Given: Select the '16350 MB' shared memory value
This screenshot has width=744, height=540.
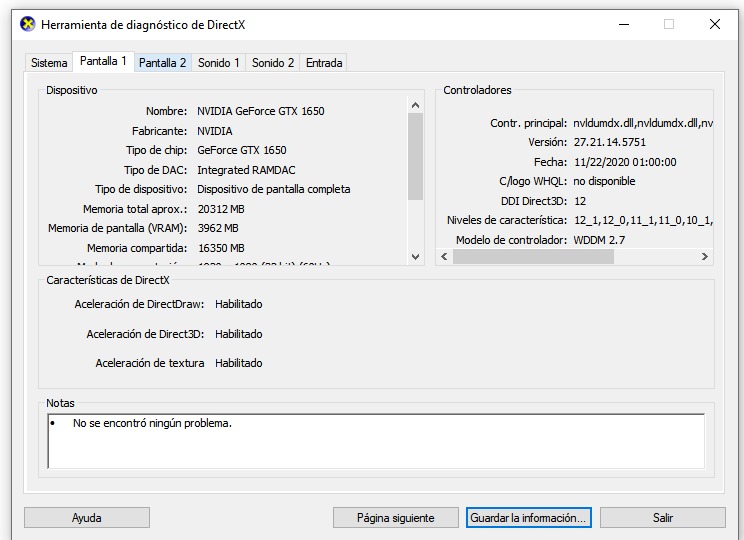Looking at the screenshot, I should [x=221, y=248].
